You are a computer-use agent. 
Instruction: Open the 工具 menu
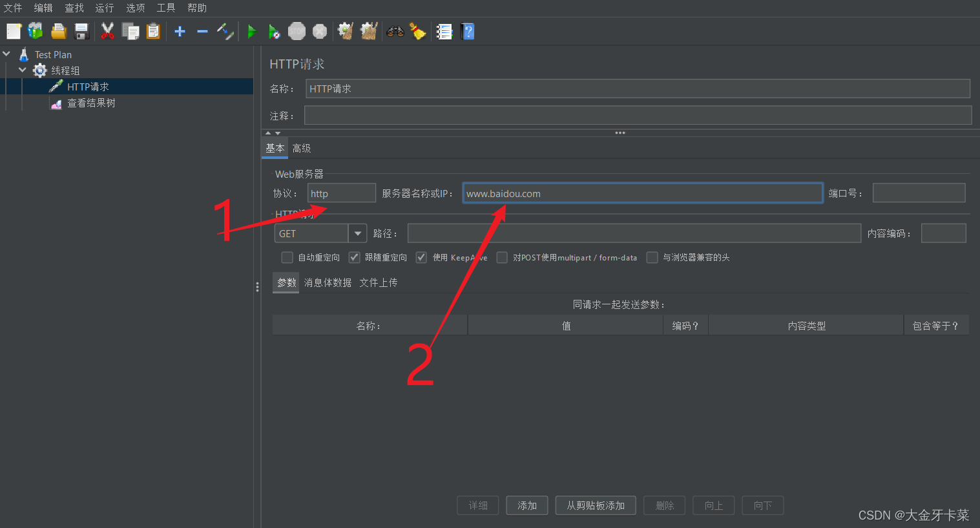166,8
